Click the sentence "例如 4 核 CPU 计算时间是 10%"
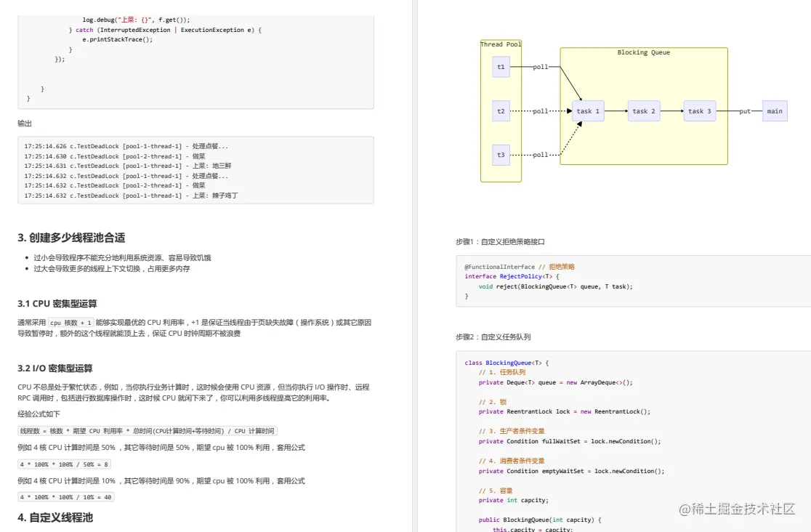This screenshot has width=811, height=532. click(x=161, y=481)
